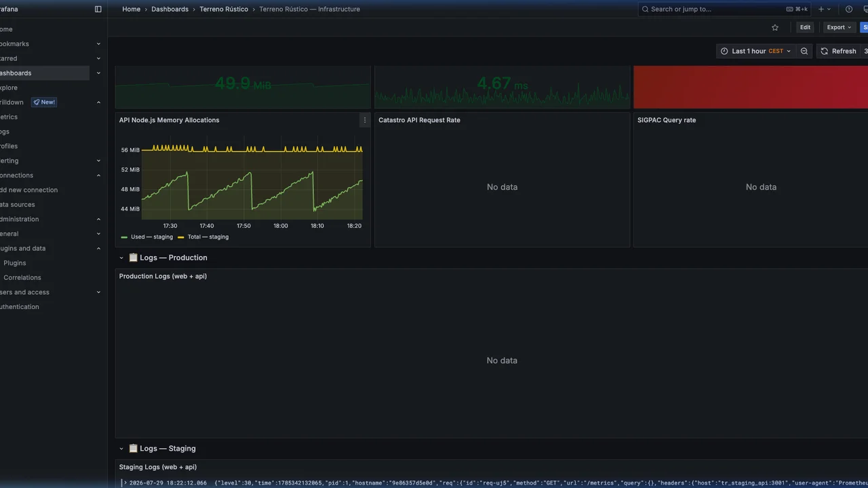This screenshot has width=868, height=488.
Task: Expand the Starred sidebar section
Action: (x=98, y=59)
